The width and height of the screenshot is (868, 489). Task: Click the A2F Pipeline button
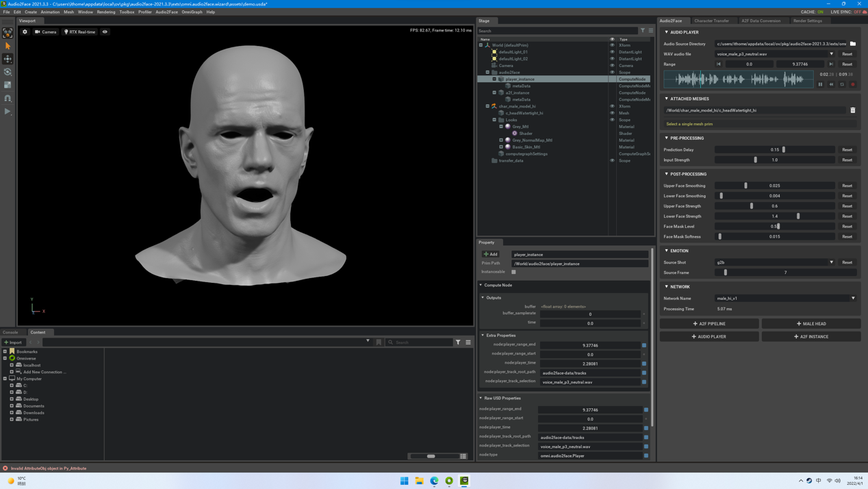tap(709, 324)
